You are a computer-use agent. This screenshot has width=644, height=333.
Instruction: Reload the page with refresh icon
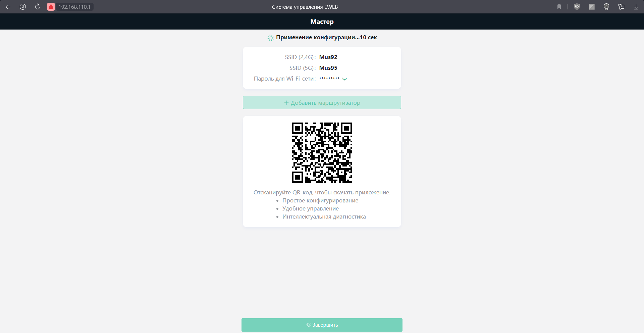[38, 7]
